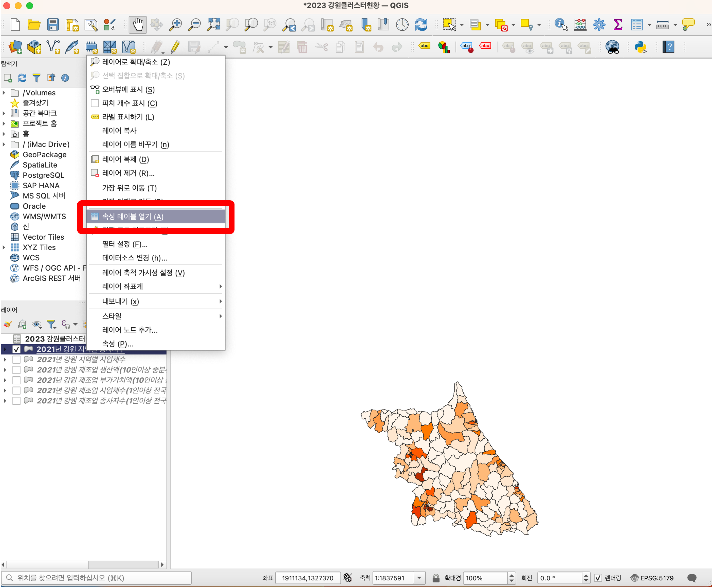The width and height of the screenshot is (712, 588).
Task: Toggle the 렌더링 checkbox in status bar
Action: point(598,578)
